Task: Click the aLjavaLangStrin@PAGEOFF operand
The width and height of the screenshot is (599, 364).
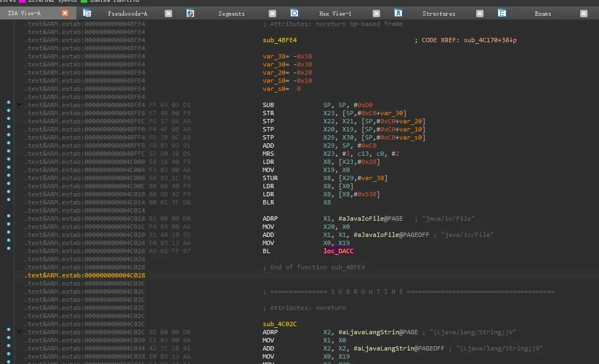Action: 399,349
